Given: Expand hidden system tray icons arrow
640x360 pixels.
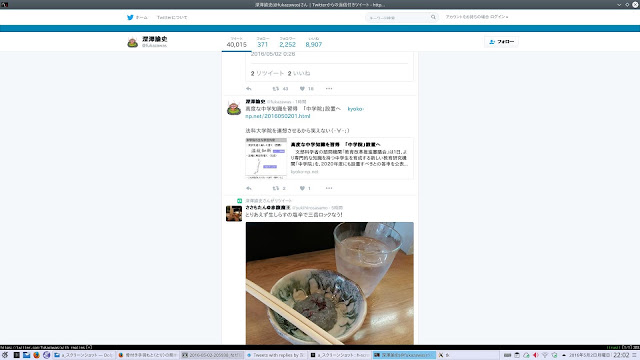Looking at the screenshot, I should pyautogui.click(x=564, y=355).
